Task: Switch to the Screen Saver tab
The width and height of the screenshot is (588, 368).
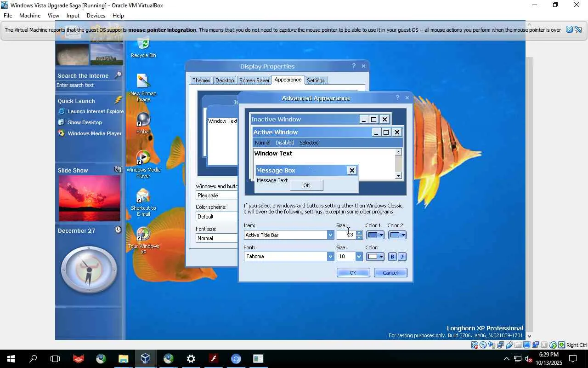Action: click(254, 80)
